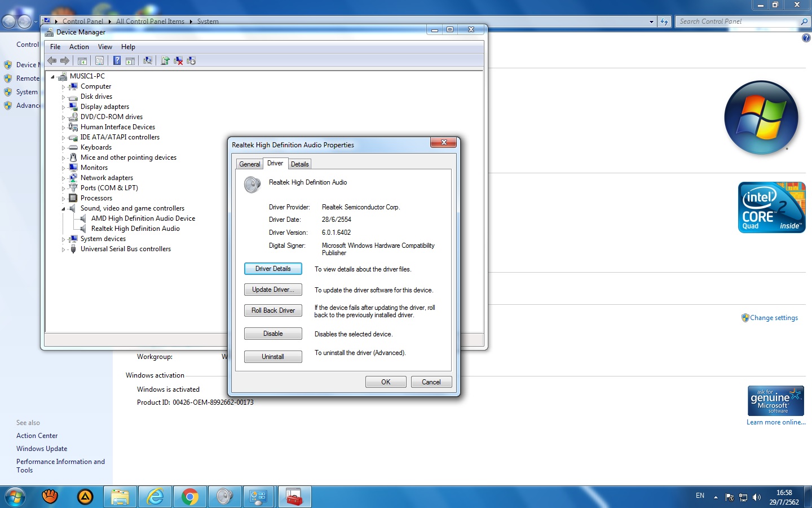Toggle the Show/Hide Console Tree toolbar icon

[x=82, y=61]
